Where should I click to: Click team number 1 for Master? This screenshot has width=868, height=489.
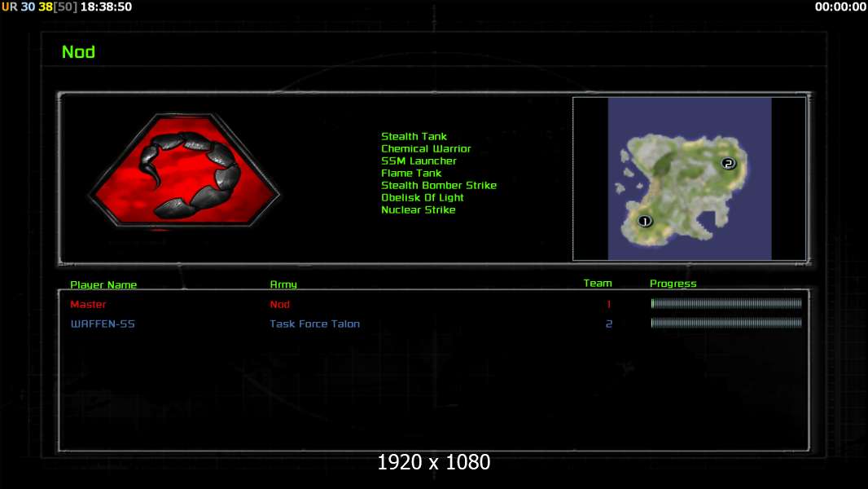tap(608, 304)
